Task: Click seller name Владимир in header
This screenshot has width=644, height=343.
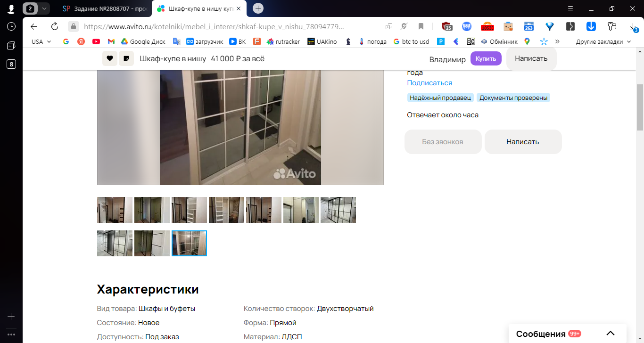Action: coord(447,59)
